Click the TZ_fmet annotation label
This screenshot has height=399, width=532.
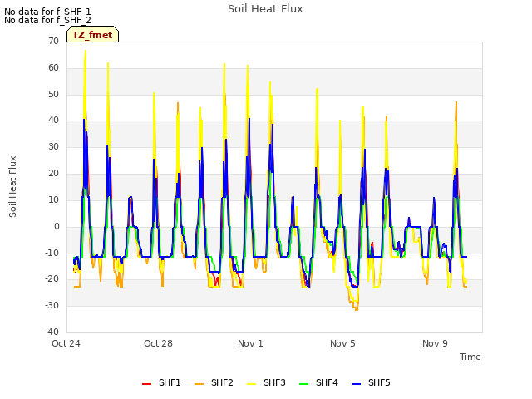(92, 35)
